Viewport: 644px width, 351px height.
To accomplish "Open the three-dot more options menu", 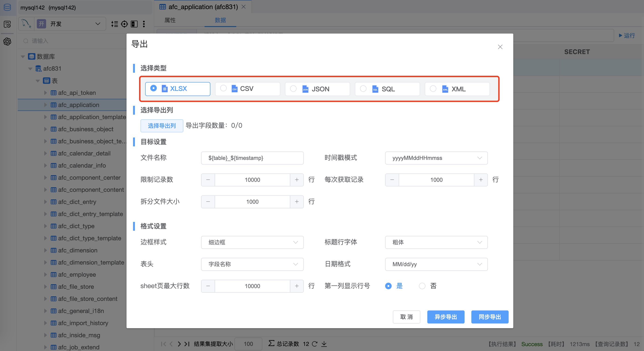I will 144,24.
